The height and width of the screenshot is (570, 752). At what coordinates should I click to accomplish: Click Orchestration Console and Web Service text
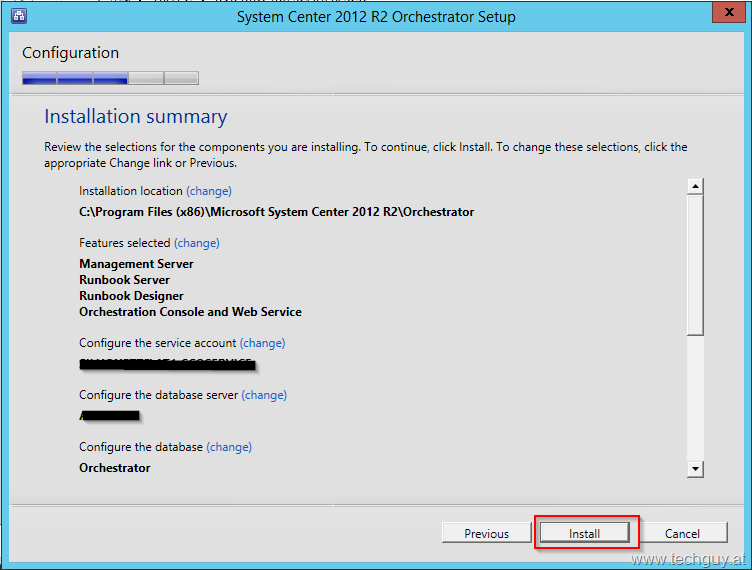pyautogui.click(x=190, y=312)
